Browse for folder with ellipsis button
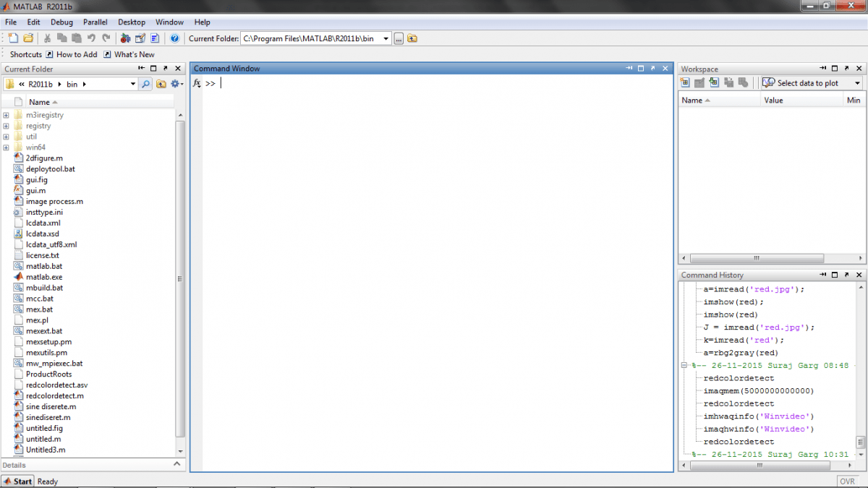Image resolution: width=868 pixels, height=488 pixels. [x=399, y=38]
